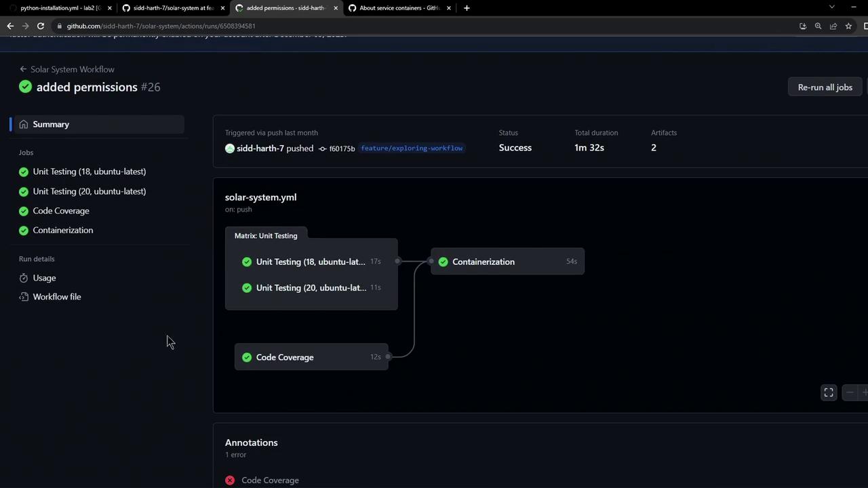Click the Code Coverage node in workflow graph
The width and height of the screenshot is (868, 488).
[x=285, y=357]
